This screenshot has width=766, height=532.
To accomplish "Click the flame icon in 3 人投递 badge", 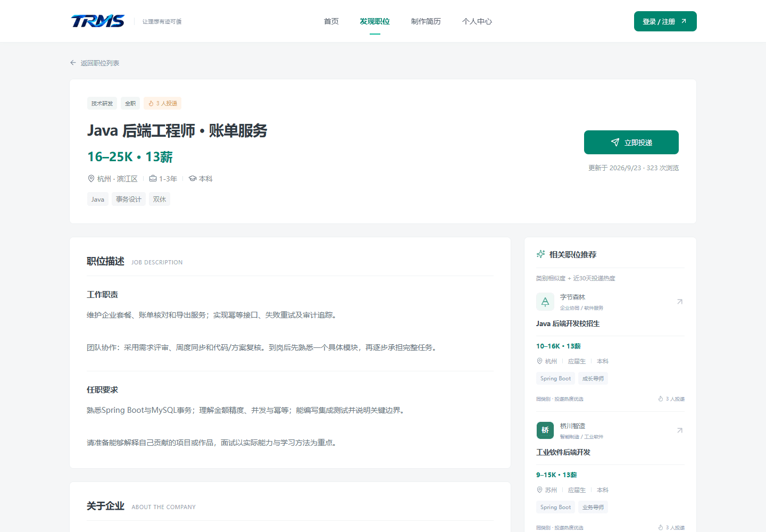I will (151, 103).
